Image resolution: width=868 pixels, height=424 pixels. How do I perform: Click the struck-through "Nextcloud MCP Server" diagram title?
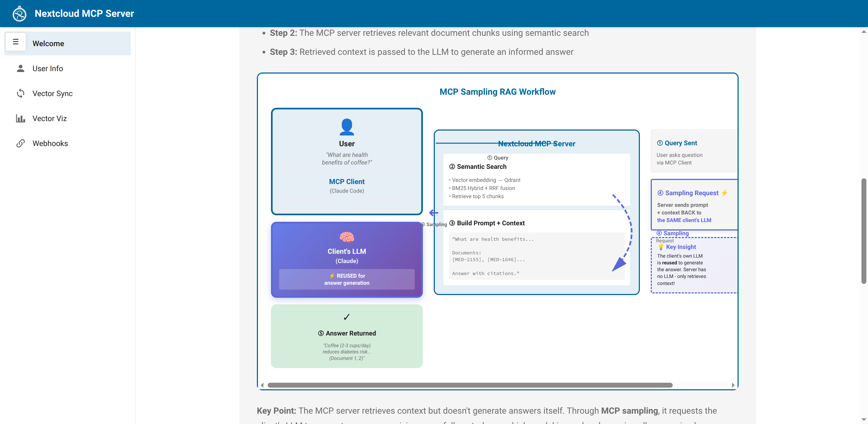(x=537, y=144)
